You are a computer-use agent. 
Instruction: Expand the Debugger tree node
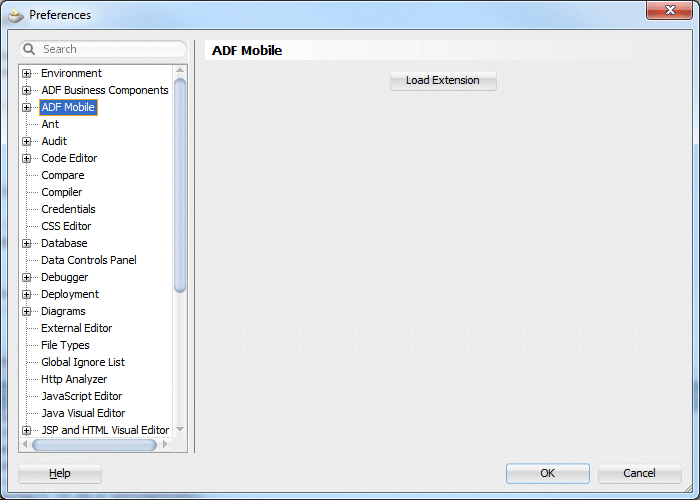point(27,277)
